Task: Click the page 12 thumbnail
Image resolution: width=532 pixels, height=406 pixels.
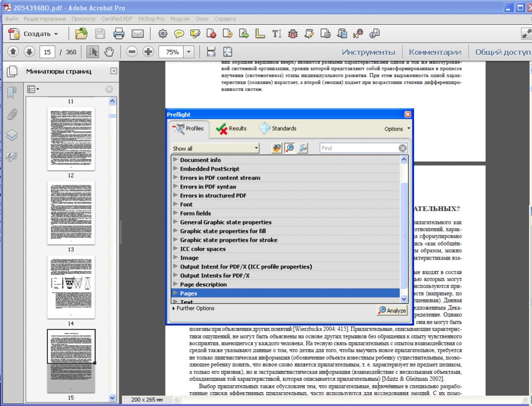Action: [71, 138]
